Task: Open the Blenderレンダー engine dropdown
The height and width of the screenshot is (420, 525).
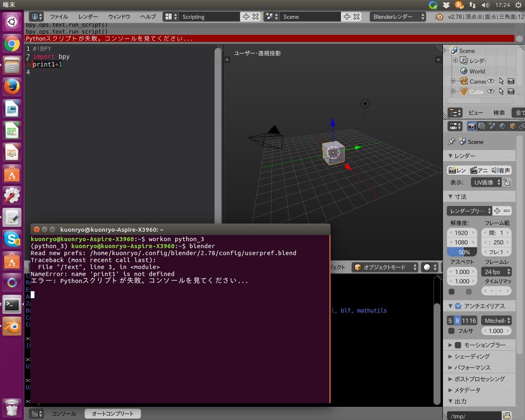Action: pos(398,17)
